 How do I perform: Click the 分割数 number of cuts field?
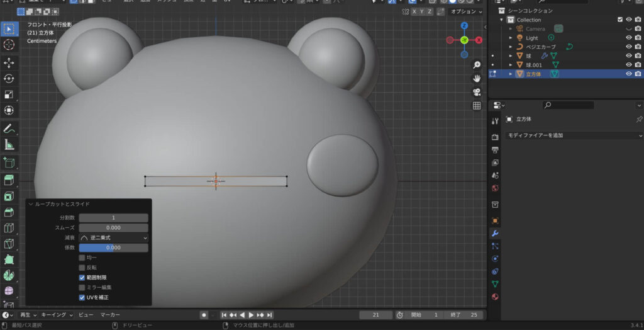pyautogui.click(x=113, y=218)
